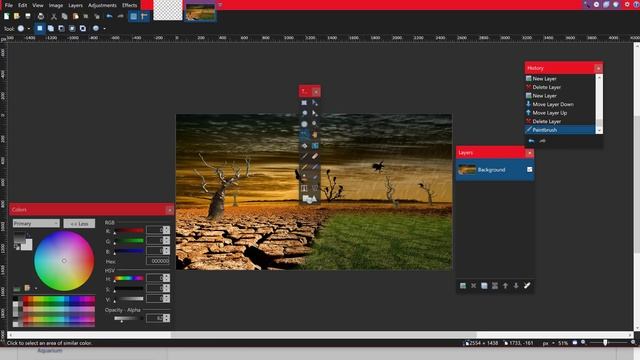Increment the red R value stepper
The image size is (640, 360).
(x=167, y=228)
